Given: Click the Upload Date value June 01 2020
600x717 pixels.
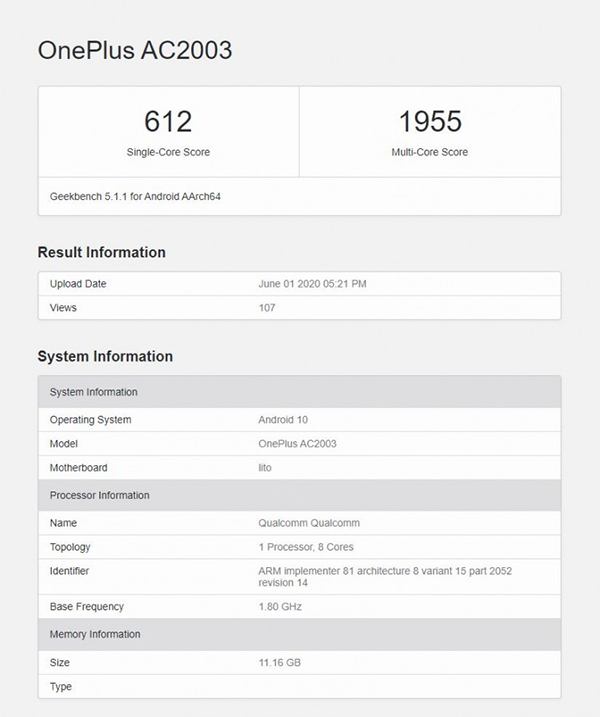Looking at the screenshot, I should (312, 284).
